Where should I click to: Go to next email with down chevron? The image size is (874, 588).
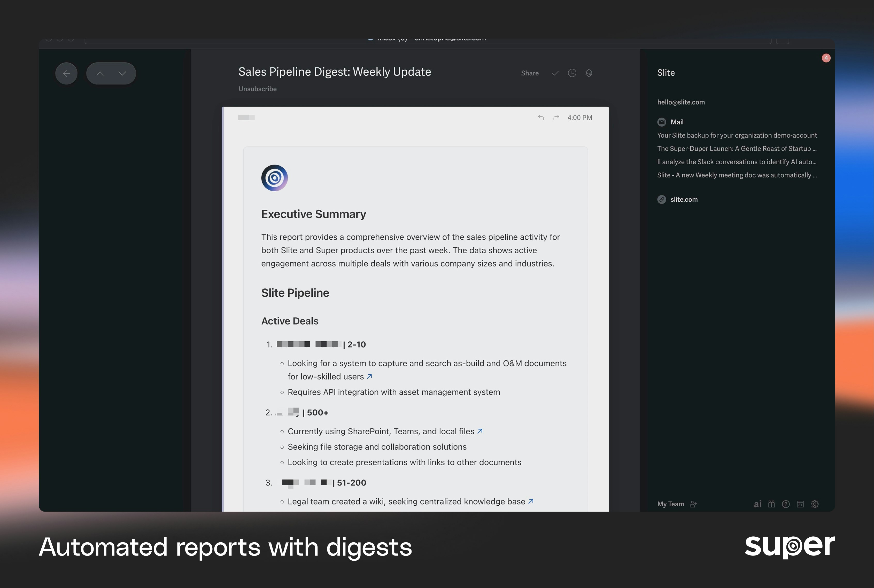click(122, 74)
